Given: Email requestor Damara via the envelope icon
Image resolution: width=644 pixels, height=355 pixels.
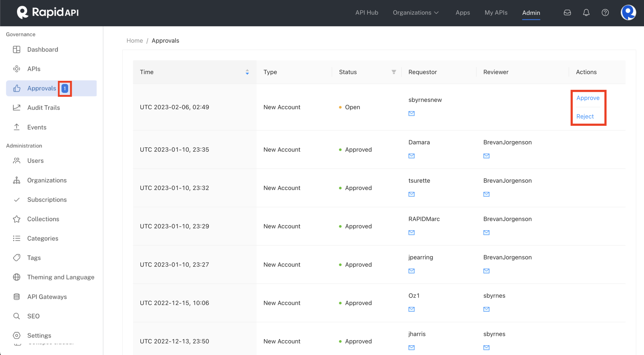Looking at the screenshot, I should pos(412,156).
